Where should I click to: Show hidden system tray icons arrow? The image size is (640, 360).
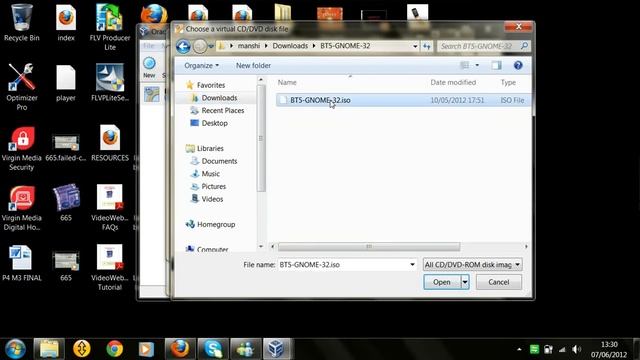[519, 349]
